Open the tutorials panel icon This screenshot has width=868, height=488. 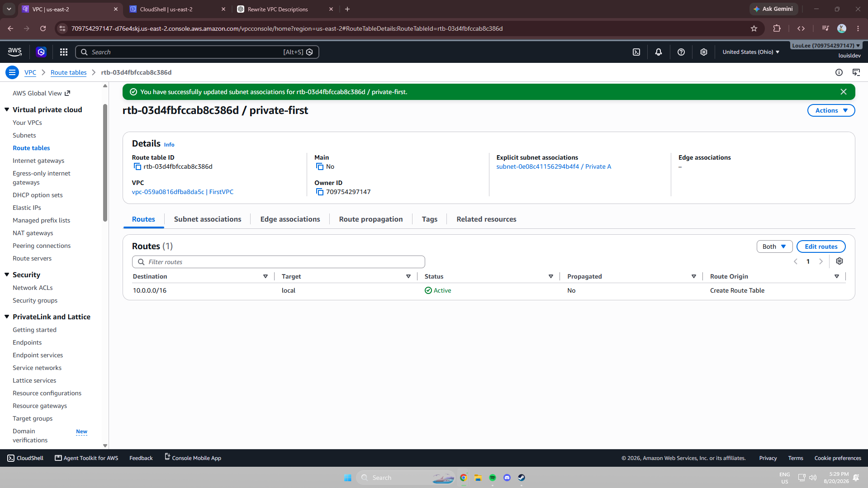tap(856, 72)
